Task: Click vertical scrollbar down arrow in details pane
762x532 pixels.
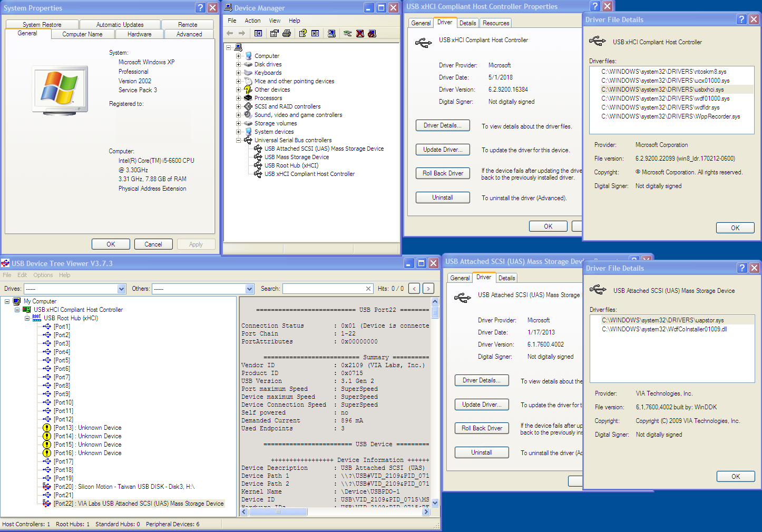Action: click(435, 503)
